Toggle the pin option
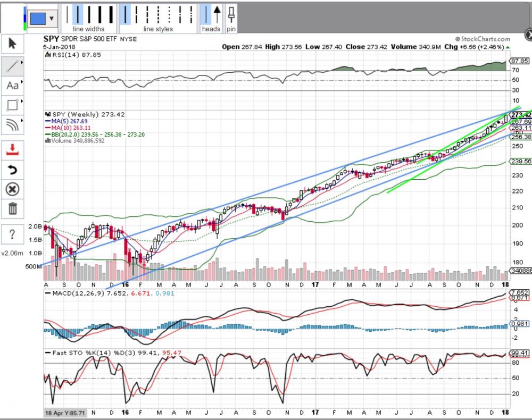 click(x=231, y=14)
